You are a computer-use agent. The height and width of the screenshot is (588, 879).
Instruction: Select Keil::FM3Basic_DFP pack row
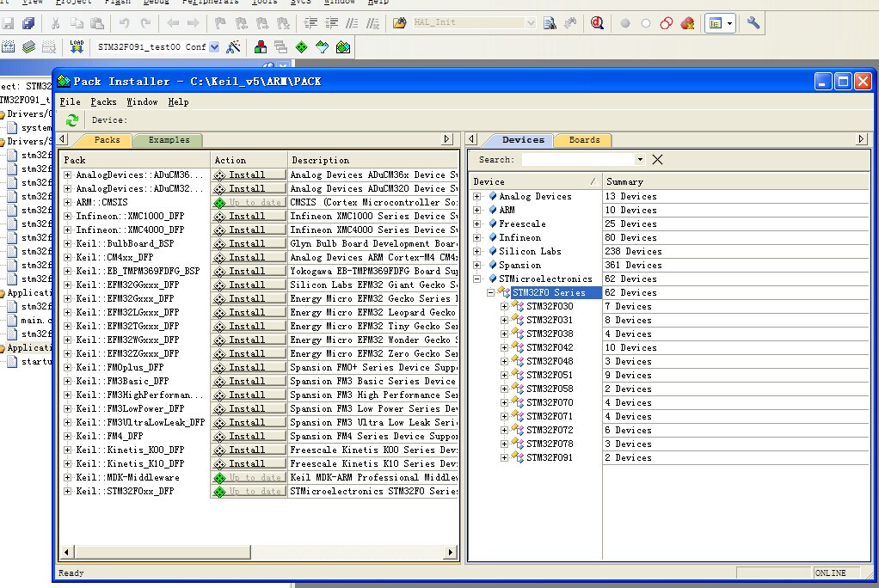point(122,381)
